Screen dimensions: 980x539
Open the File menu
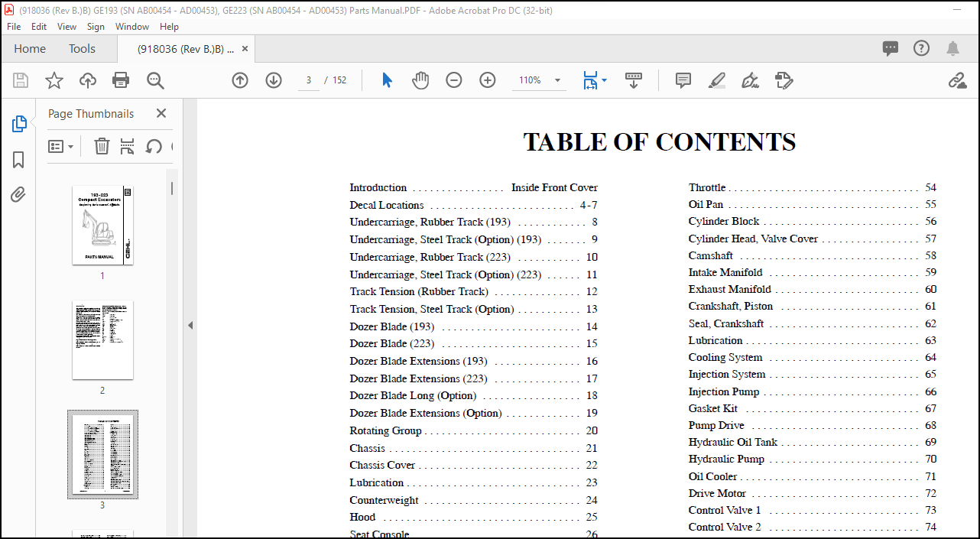15,26
